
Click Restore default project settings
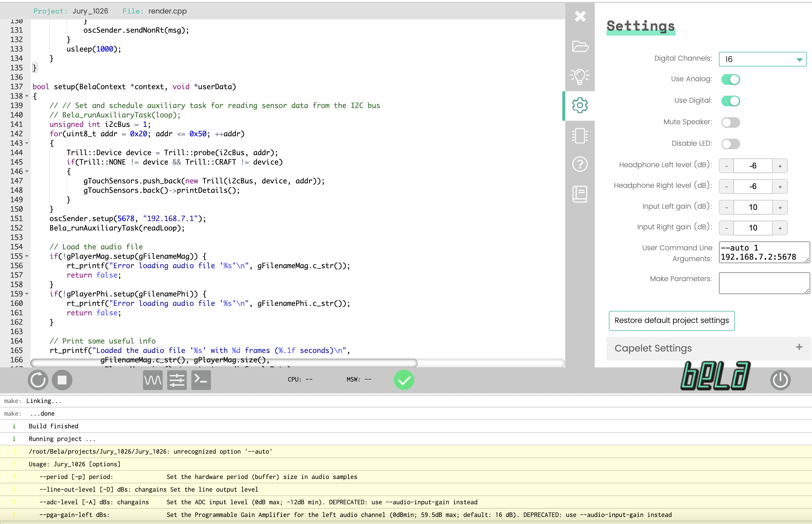pos(672,321)
